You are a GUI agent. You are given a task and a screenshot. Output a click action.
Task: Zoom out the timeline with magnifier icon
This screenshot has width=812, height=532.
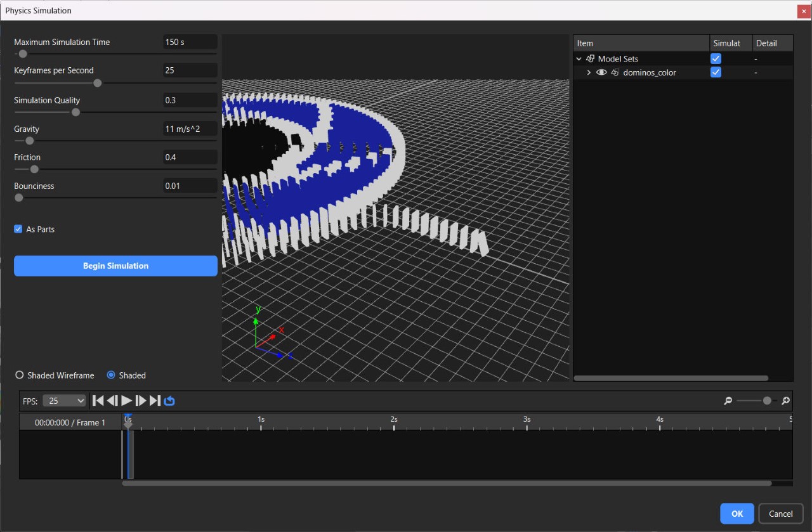coord(728,401)
